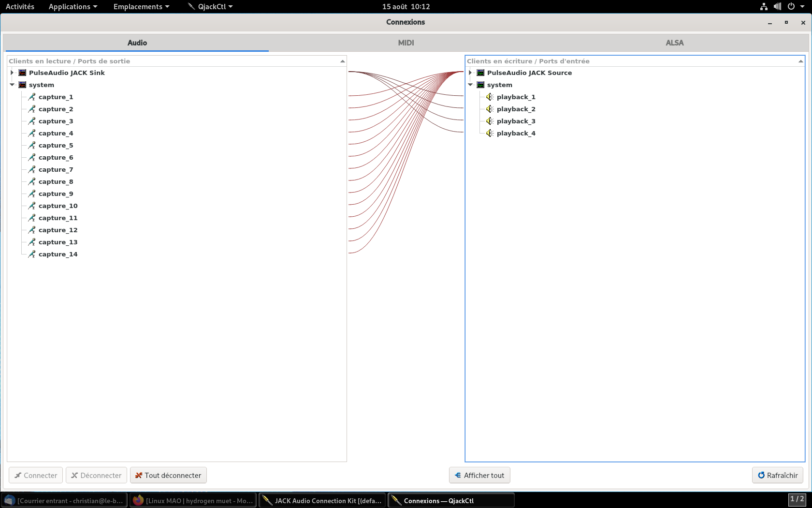
Task: Click Tout déconnecter button
Action: click(168, 475)
